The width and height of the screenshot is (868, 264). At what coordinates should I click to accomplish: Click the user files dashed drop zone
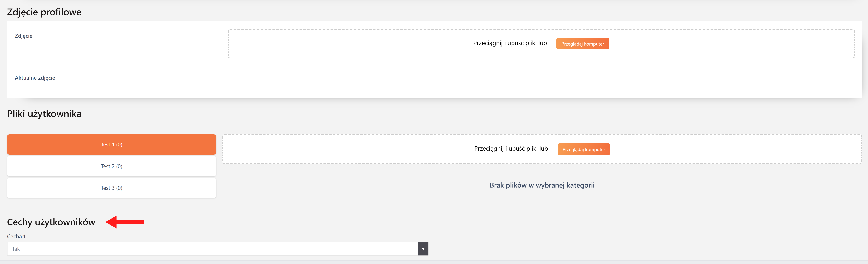[337, 149]
